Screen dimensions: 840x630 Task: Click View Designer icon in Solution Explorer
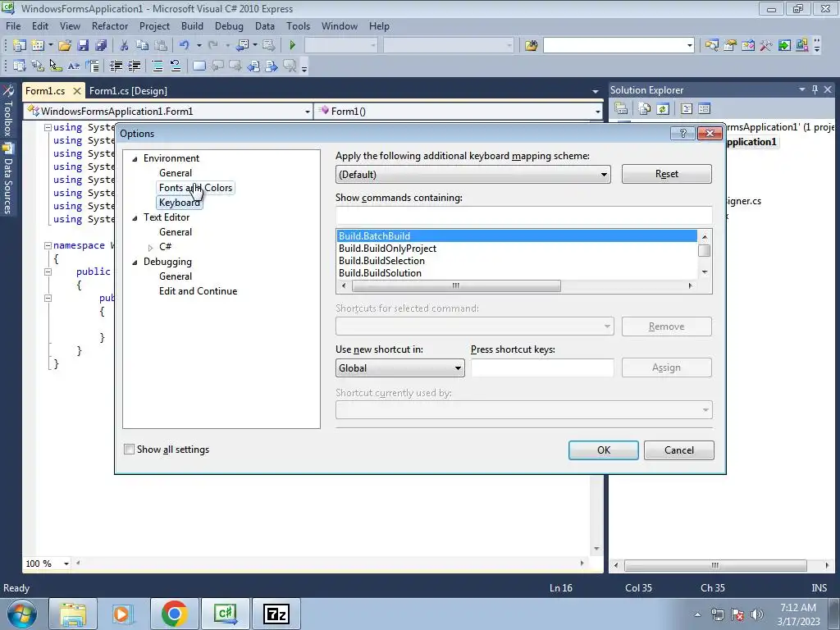(705, 109)
